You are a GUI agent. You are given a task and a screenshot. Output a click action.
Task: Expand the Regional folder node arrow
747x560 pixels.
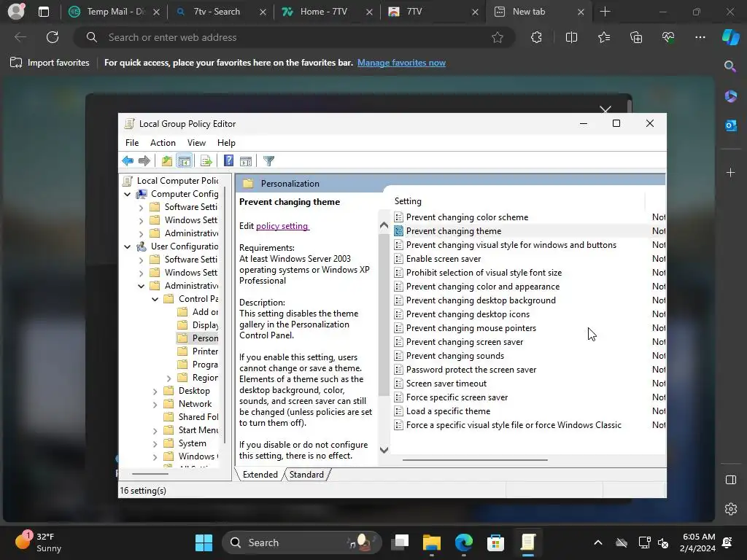tap(169, 378)
